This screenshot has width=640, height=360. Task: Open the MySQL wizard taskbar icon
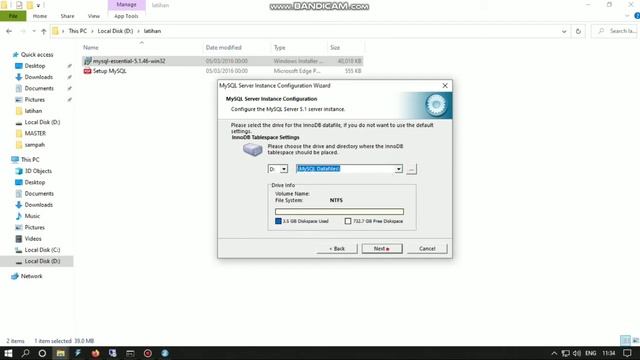[165, 353]
